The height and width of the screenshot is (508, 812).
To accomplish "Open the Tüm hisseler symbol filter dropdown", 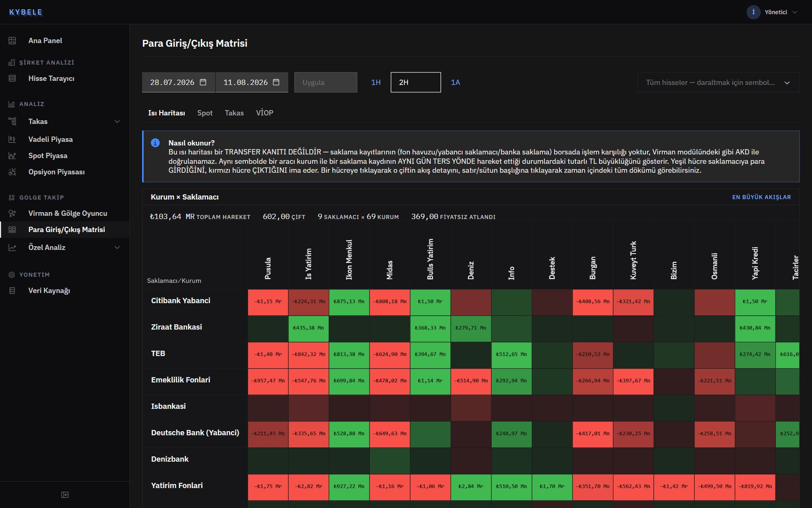I will [718, 82].
